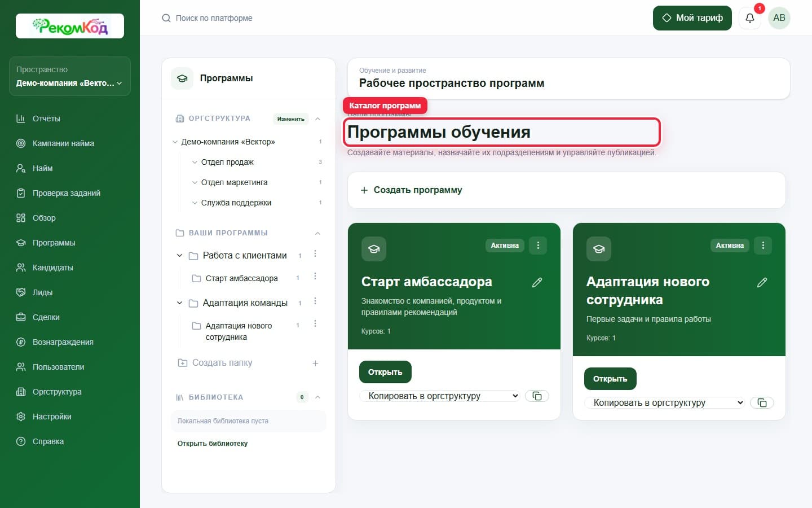Click graduation cap icon on Адаптация нового сотрудника card
Screen dimensions: 812x508
coord(599,249)
